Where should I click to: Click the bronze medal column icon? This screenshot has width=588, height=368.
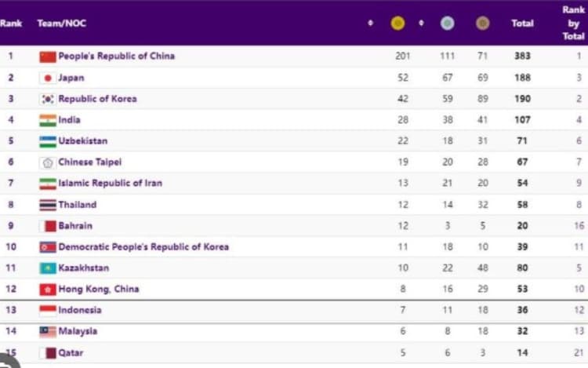[482, 24]
